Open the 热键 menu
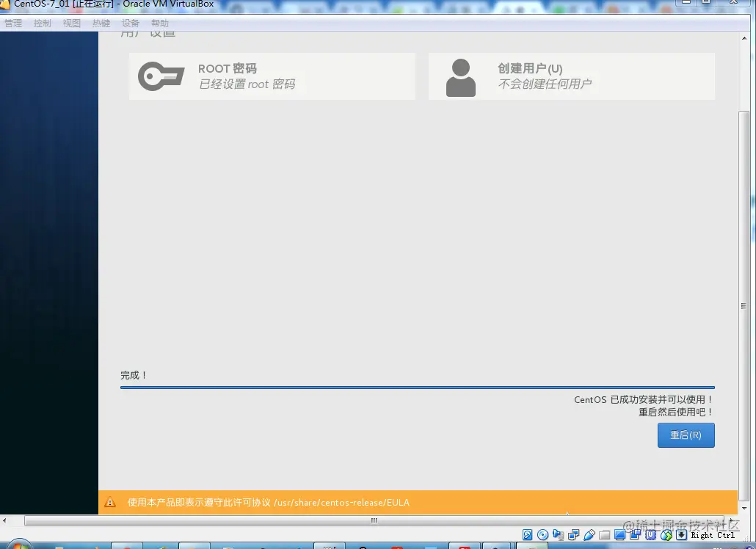This screenshot has height=549, width=756. (x=101, y=23)
